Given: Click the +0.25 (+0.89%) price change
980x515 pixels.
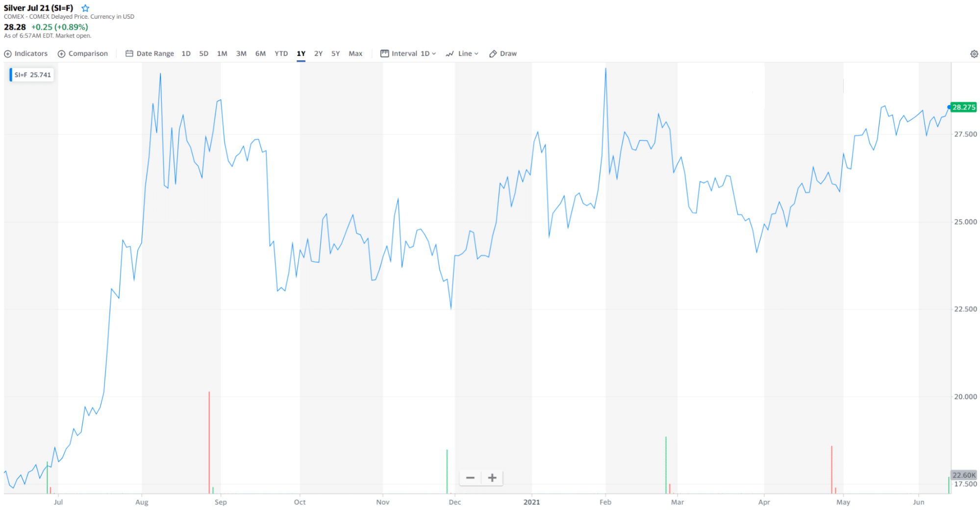Looking at the screenshot, I should click(x=60, y=27).
